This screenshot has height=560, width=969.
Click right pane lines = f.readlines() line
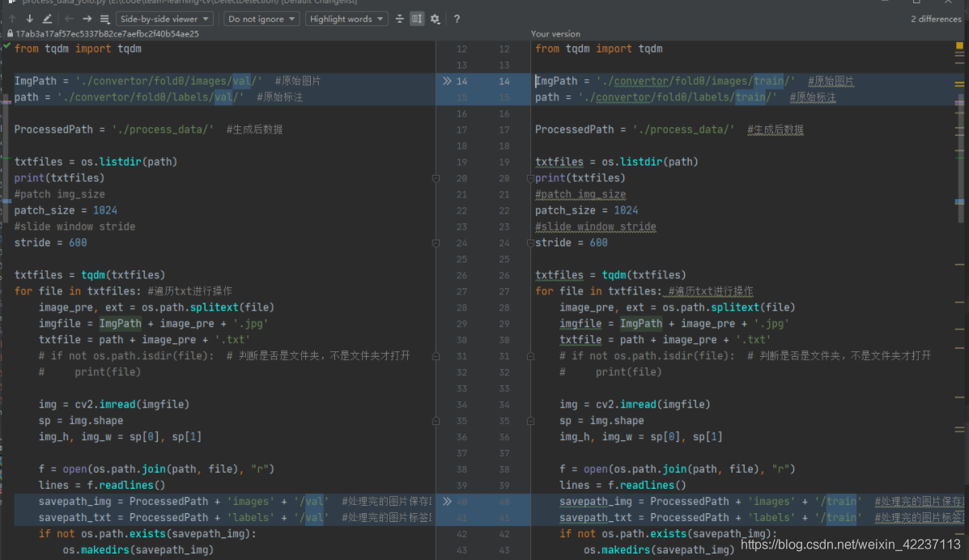(x=623, y=486)
